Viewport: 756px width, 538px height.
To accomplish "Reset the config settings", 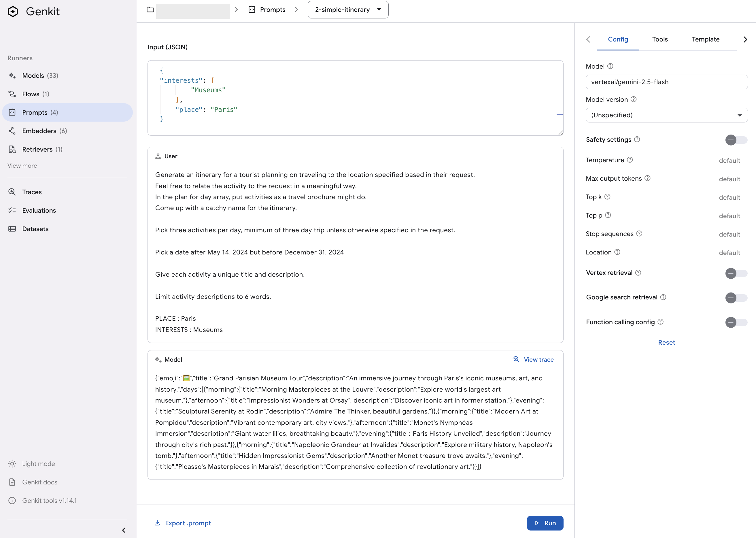I will pos(667,342).
